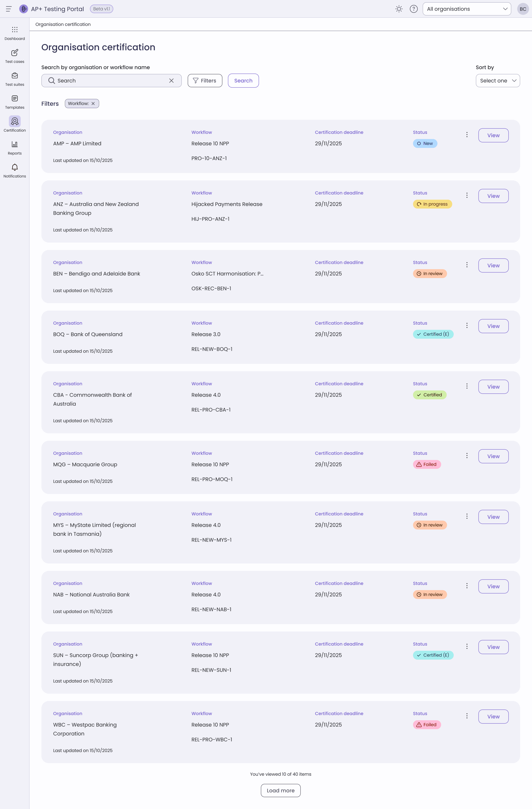
Task: Open the All organisations dropdown
Action: pyautogui.click(x=467, y=9)
